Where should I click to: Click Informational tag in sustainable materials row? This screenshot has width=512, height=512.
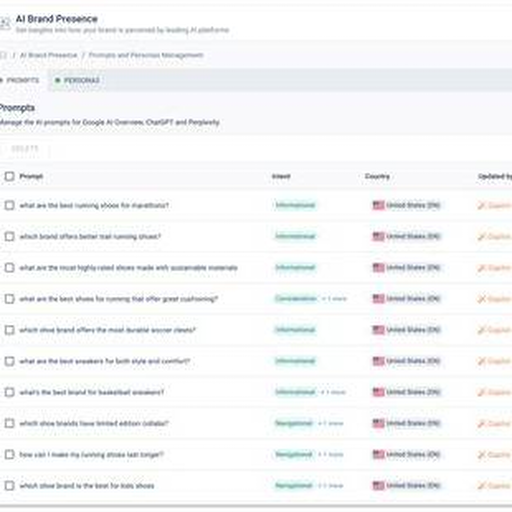tap(295, 267)
